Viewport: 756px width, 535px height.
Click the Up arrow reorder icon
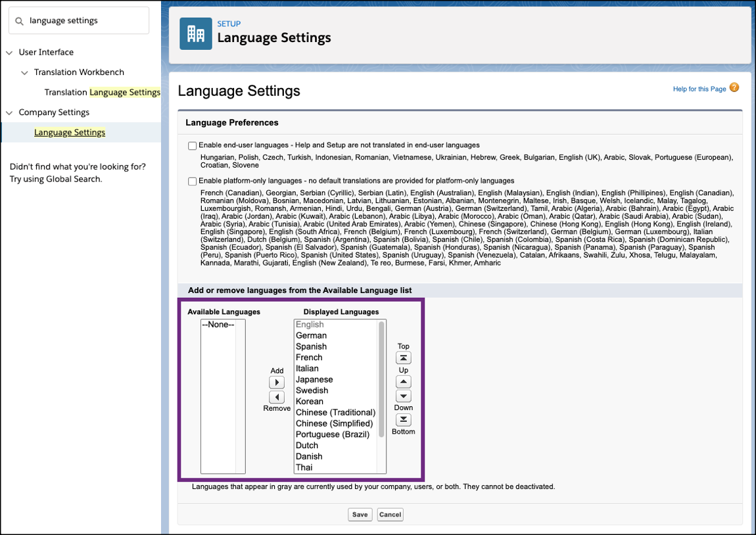click(x=403, y=381)
